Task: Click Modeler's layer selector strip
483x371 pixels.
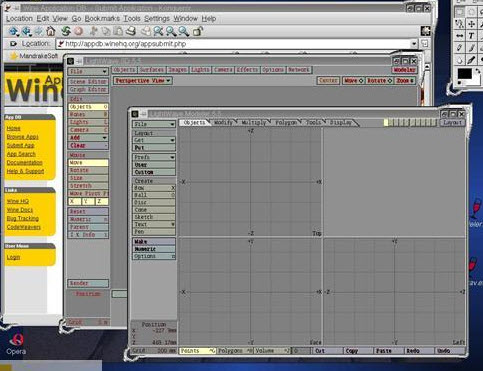Action: pyautogui.click(x=410, y=123)
